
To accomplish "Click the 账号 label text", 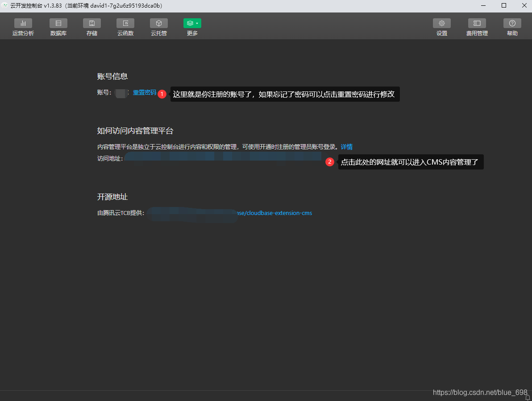I will (x=104, y=92).
